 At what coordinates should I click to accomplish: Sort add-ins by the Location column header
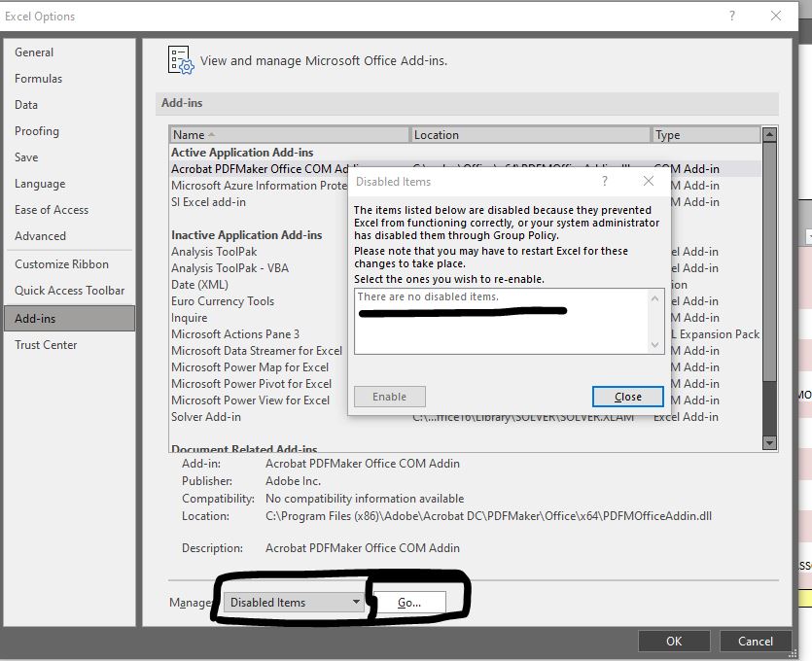(x=530, y=135)
